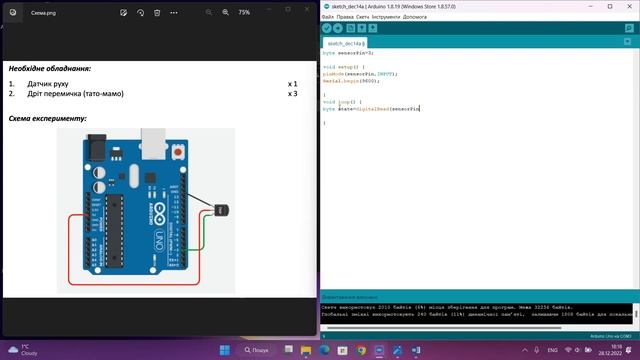The width and height of the screenshot is (640, 360).
Task: Open the three-dots more menu in Photos
Action: click(x=174, y=13)
